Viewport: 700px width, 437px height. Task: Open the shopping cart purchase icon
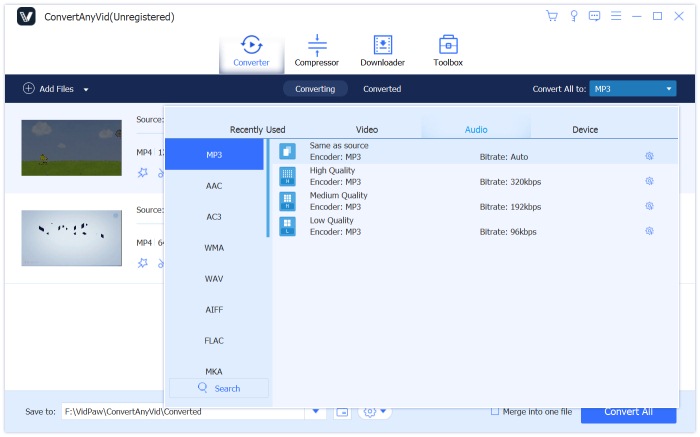(x=552, y=16)
